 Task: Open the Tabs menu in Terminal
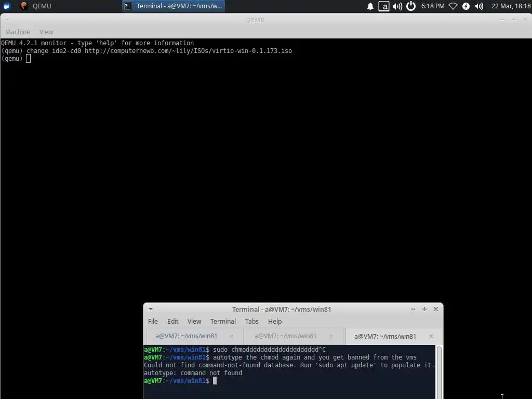[x=252, y=321]
